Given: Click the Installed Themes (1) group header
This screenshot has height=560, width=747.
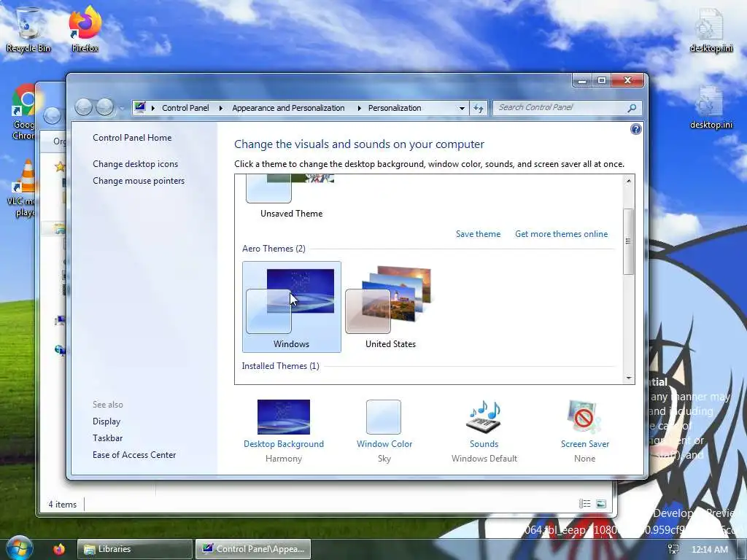Looking at the screenshot, I should [280, 366].
